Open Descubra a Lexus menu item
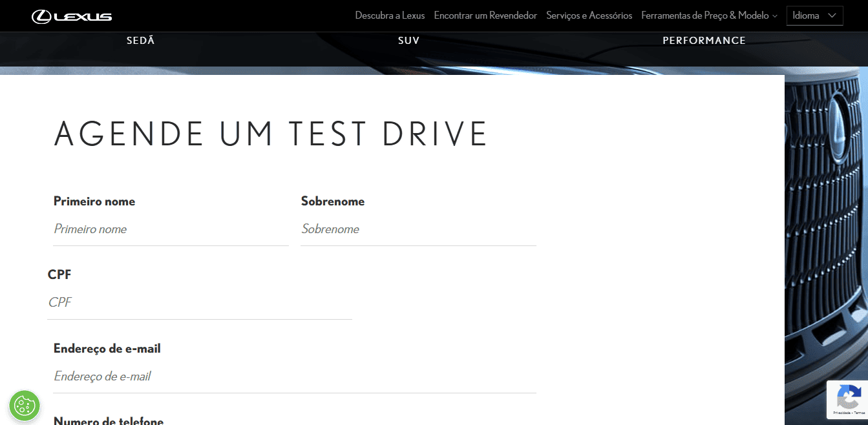Screen dimensions: 868x425 coord(390,16)
